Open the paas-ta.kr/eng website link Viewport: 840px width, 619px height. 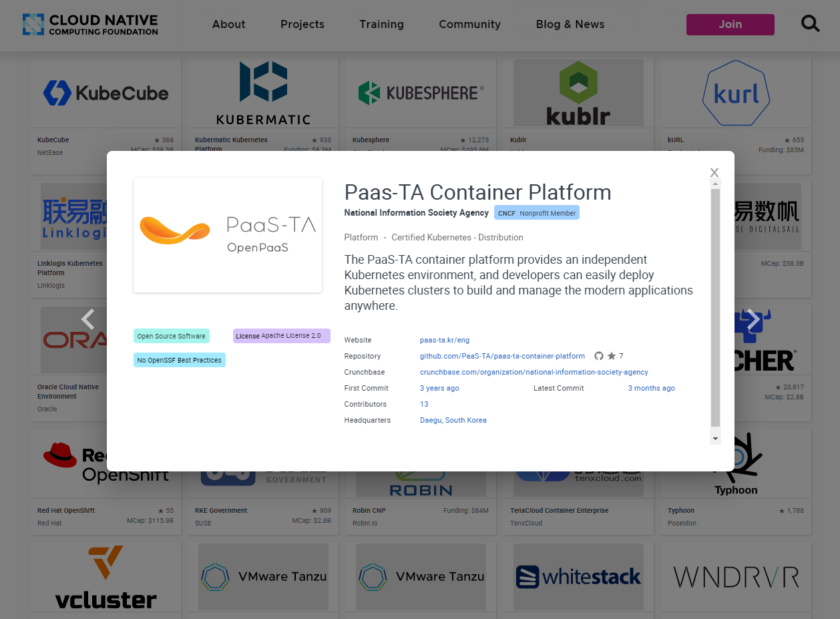click(x=444, y=341)
